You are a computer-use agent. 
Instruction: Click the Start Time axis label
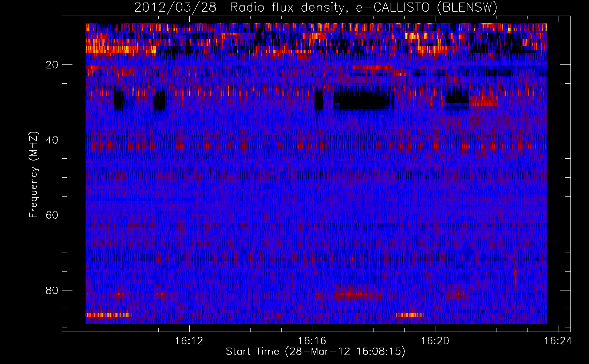[316, 352]
